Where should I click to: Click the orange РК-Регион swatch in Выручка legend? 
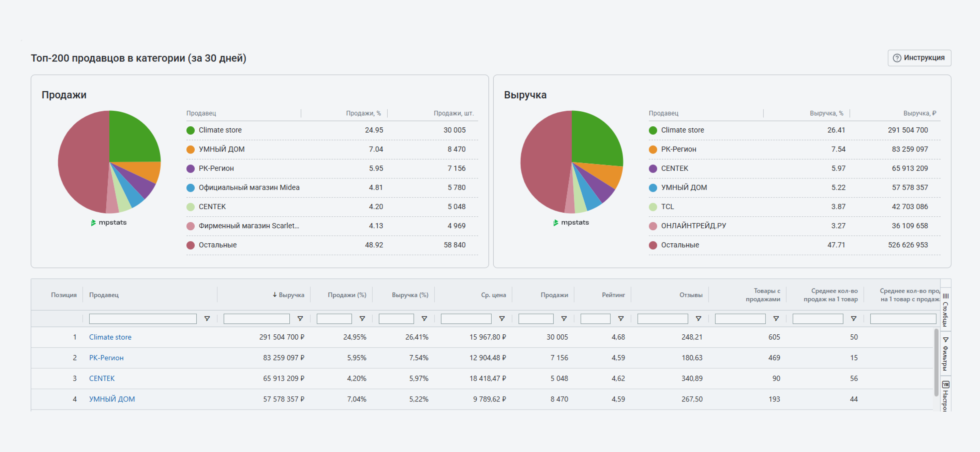[653, 150]
